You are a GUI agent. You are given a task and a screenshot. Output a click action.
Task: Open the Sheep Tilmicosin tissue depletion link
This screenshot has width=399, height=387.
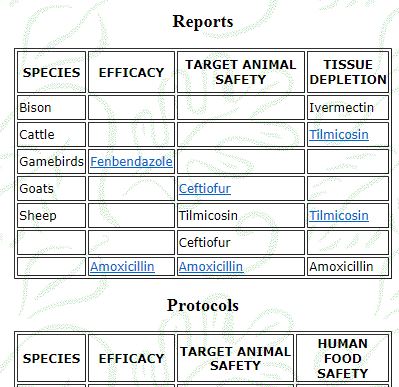coord(339,216)
